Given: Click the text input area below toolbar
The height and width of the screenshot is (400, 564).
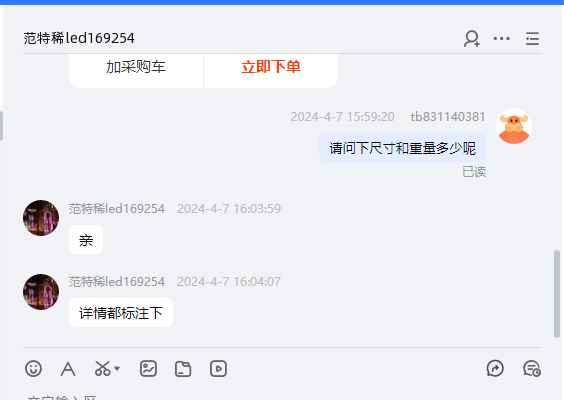Looking at the screenshot, I should click(x=282, y=396).
